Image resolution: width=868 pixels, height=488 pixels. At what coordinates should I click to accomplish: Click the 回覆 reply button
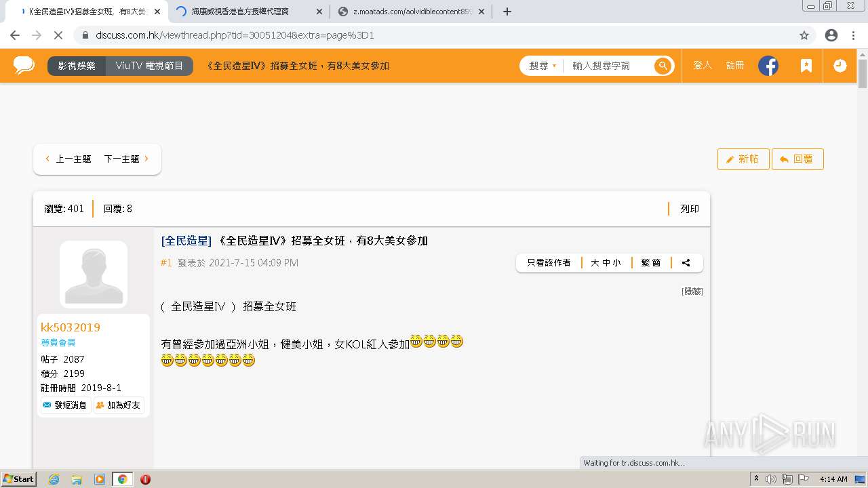tap(797, 159)
